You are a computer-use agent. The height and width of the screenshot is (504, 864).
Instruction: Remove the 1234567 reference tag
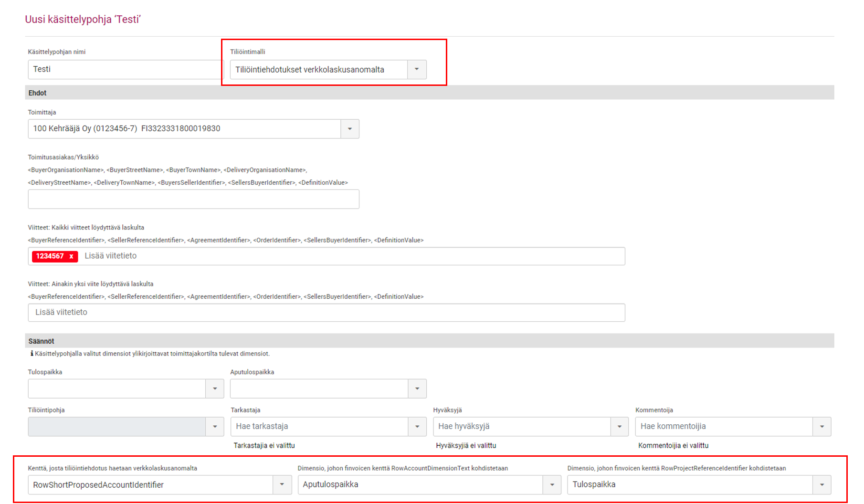tap(71, 256)
